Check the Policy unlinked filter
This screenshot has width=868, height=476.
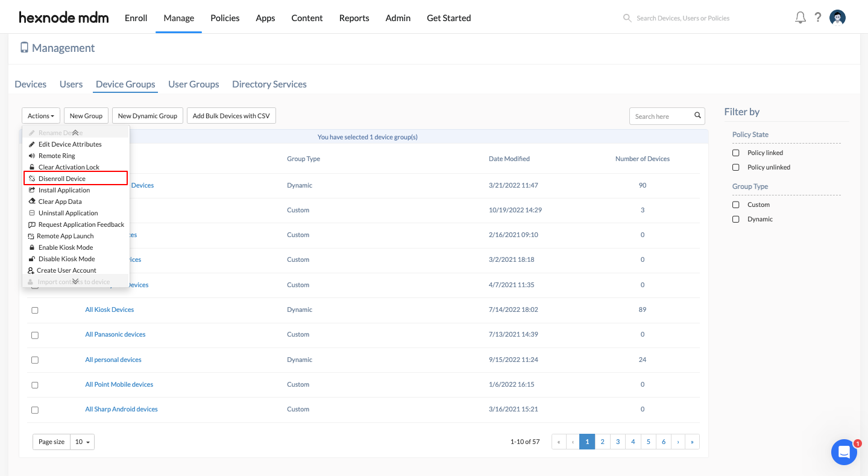(735, 167)
